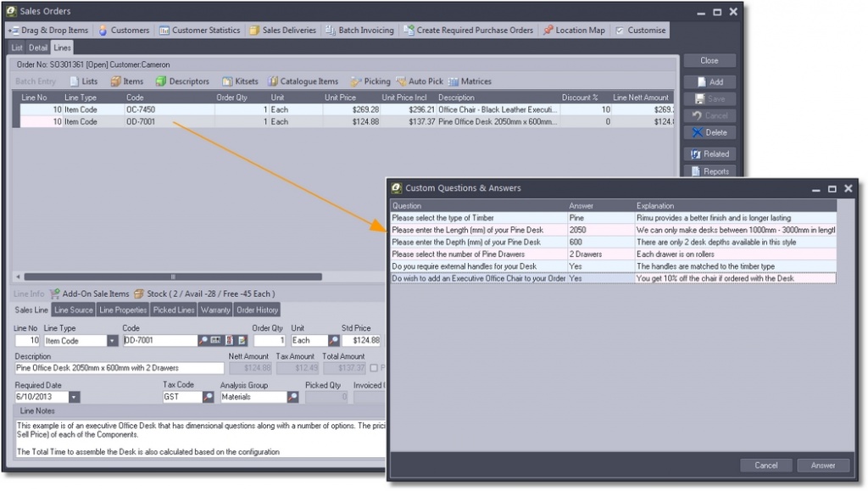The image size is (868, 491).
Task: Open the Order History tab
Action: coord(256,310)
